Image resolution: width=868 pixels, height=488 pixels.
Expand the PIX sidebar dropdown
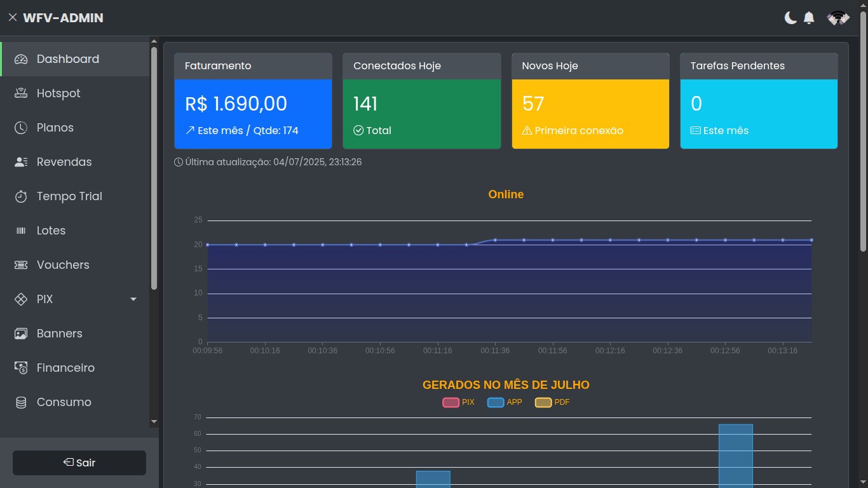[133, 299]
